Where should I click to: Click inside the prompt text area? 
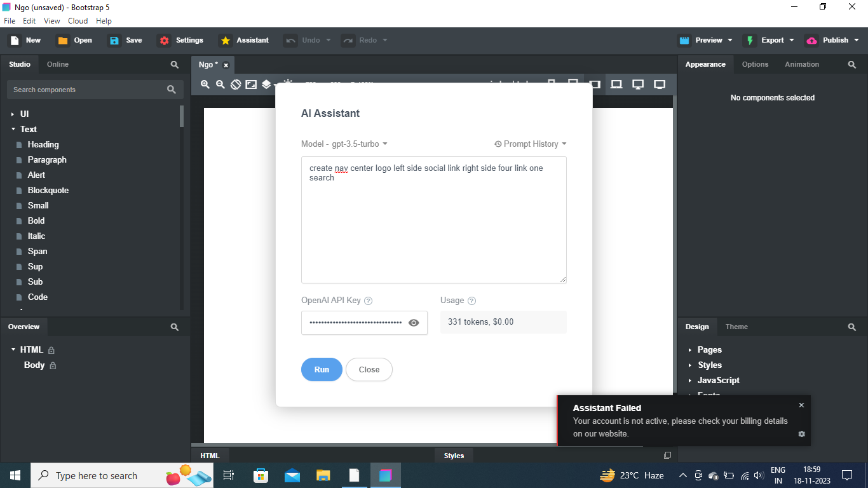coord(434,220)
